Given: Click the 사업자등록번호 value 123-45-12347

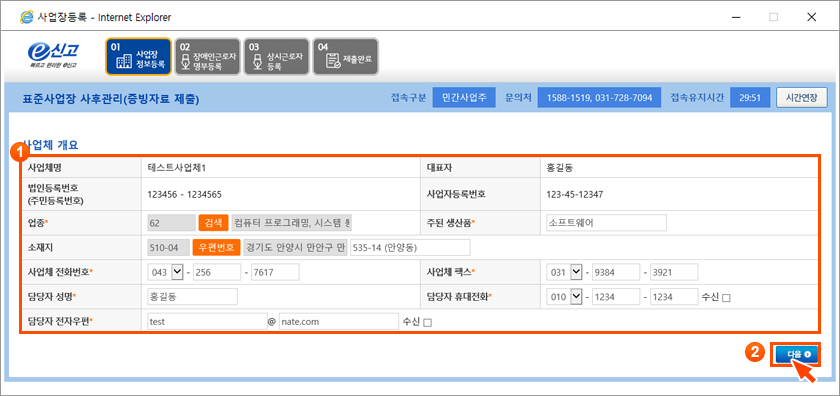Looking at the screenshot, I should pyautogui.click(x=575, y=195).
